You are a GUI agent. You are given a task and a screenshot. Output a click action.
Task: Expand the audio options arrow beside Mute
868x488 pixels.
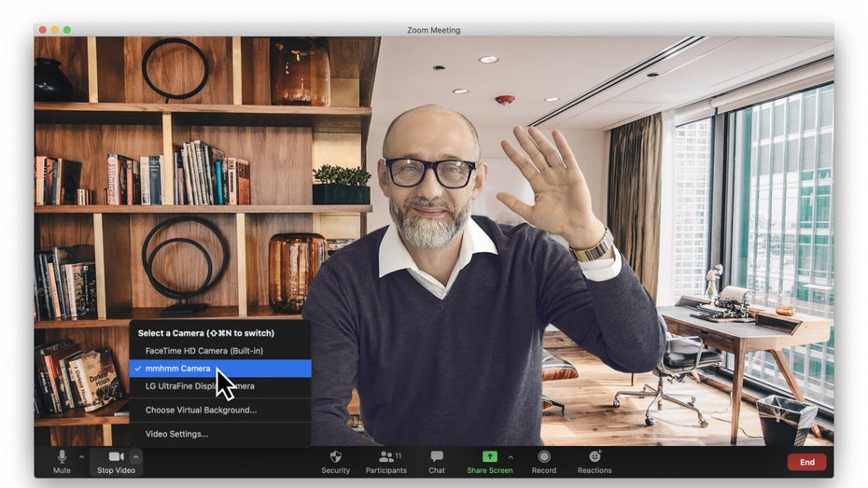click(81, 456)
